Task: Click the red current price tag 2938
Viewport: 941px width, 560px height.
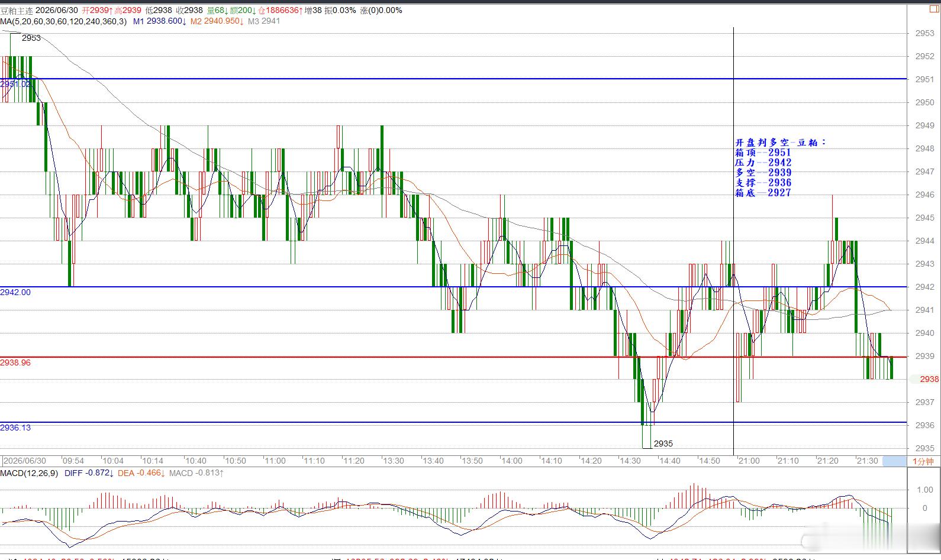Action: [x=929, y=379]
